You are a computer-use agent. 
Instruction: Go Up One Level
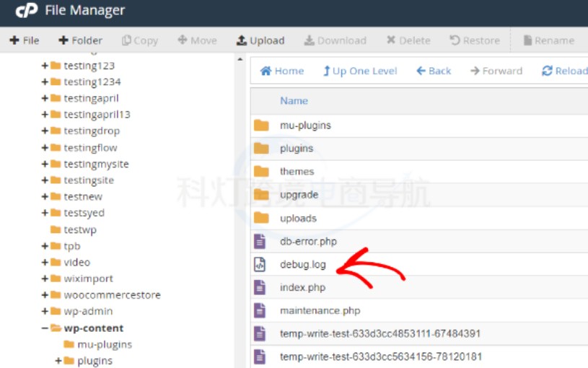(x=360, y=71)
